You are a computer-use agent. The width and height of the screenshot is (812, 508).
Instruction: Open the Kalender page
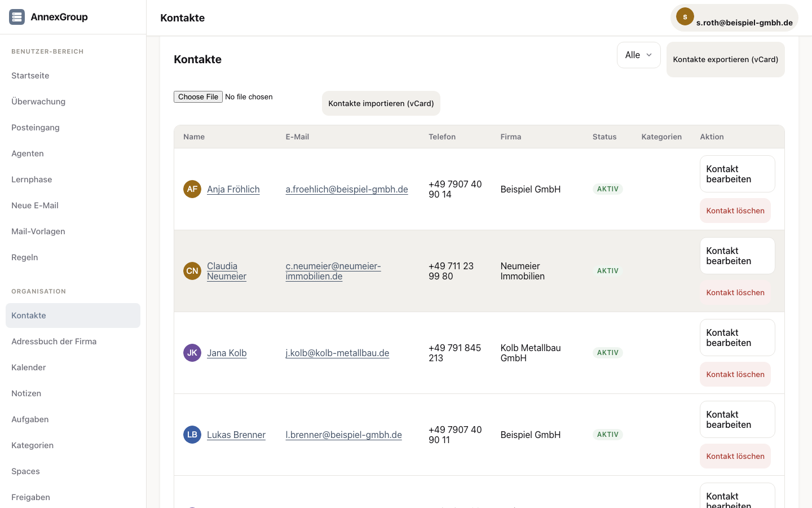73,367
